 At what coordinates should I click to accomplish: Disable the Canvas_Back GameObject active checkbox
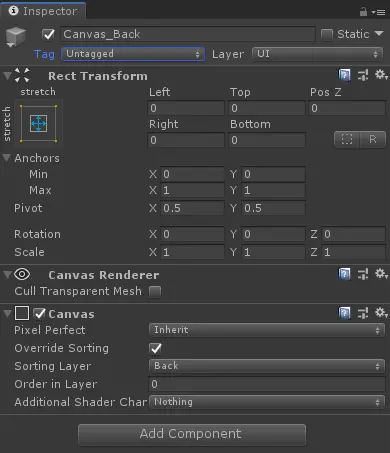[49, 34]
